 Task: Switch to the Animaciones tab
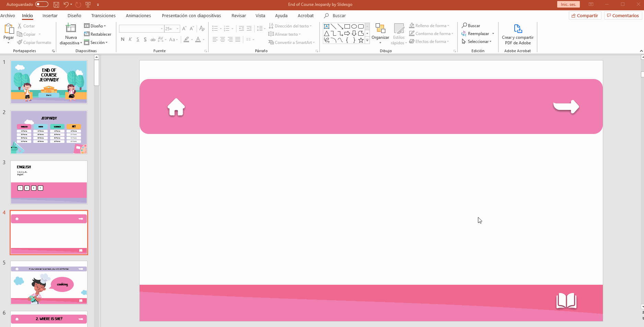tap(138, 15)
